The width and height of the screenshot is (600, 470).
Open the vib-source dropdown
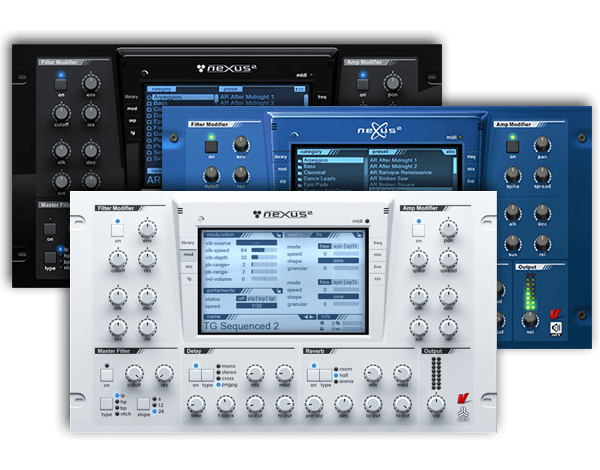(x=256, y=243)
